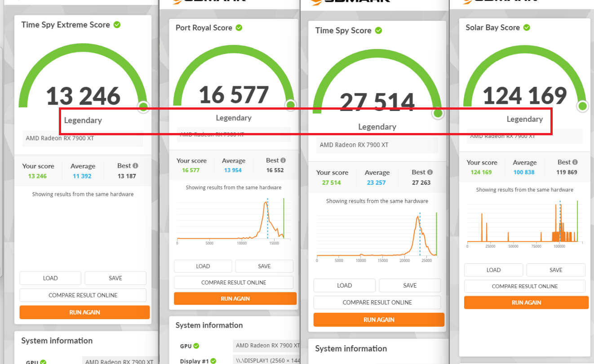Click the 13 246 Time Spy Extreme gauge score
The image size is (594, 364).
(x=83, y=96)
